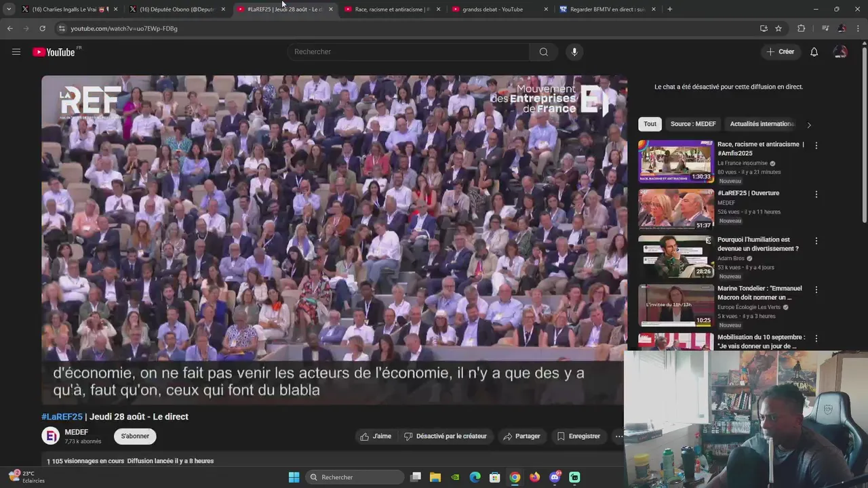Open Marine Tondelier video thumbnail
This screenshot has width=868, height=488.
[675, 305]
